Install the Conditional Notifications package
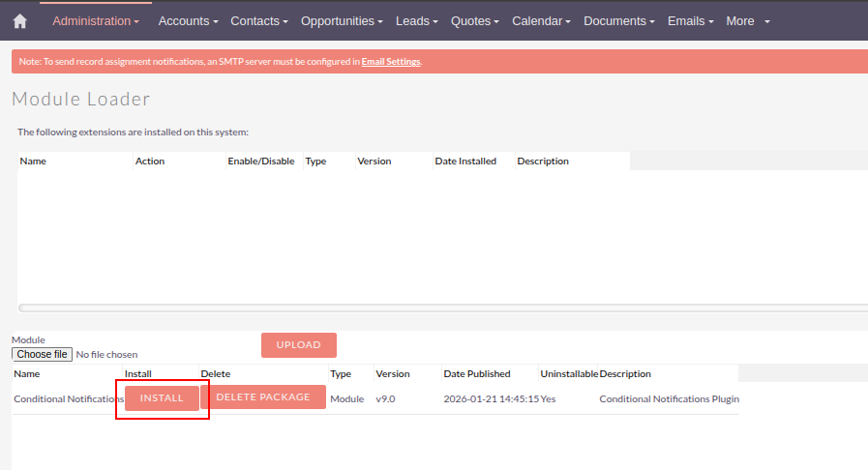The height and width of the screenshot is (470, 868). [162, 397]
